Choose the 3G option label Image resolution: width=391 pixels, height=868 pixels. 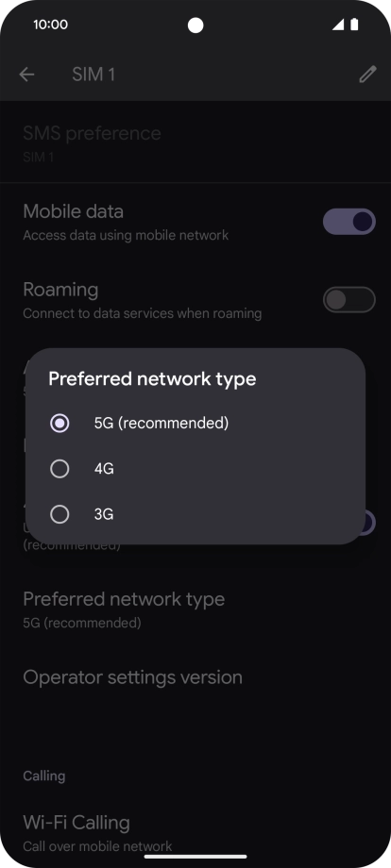click(104, 514)
